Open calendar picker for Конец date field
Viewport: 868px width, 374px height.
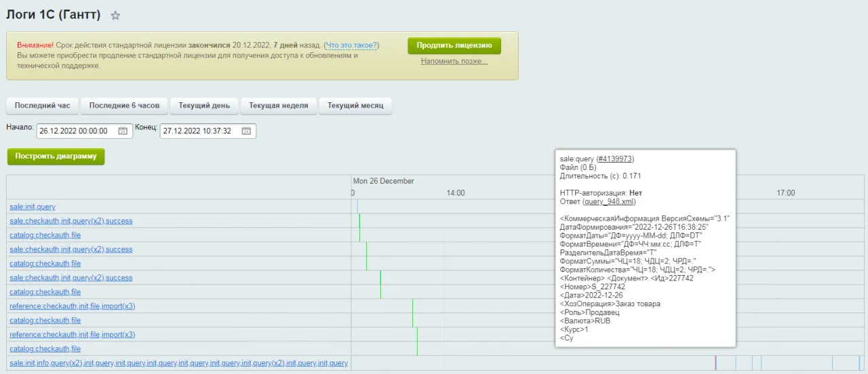coord(246,131)
